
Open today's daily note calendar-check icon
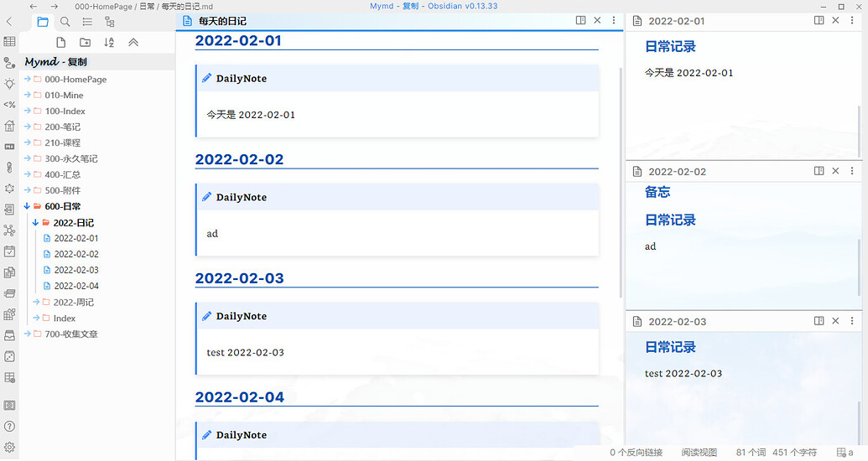[9, 251]
